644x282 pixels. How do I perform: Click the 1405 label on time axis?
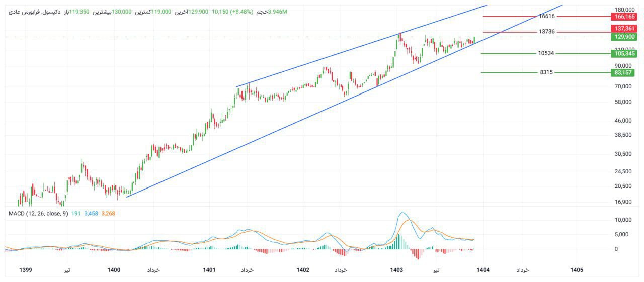pos(577,270)
